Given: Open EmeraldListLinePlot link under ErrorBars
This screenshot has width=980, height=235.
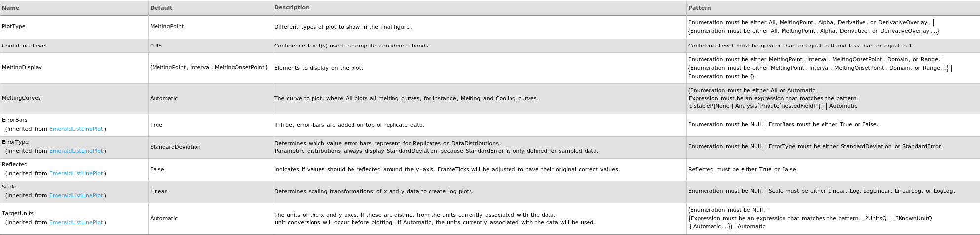Looking at the screenshot, I should pyautogui.click(x=76, y=129).
